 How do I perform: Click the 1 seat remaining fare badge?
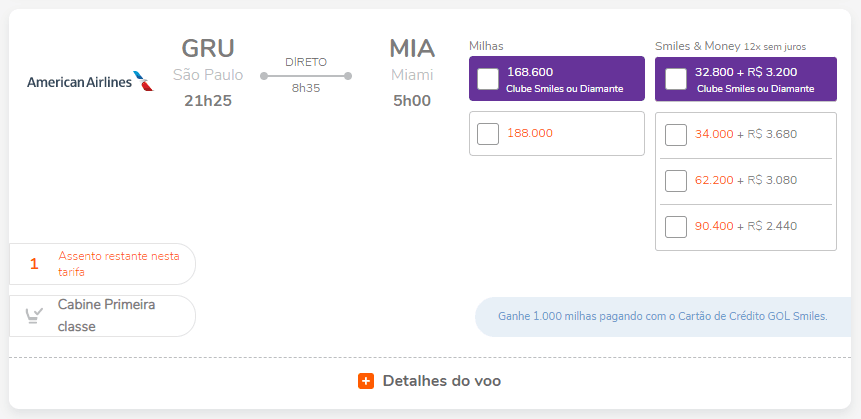[102, 264]
